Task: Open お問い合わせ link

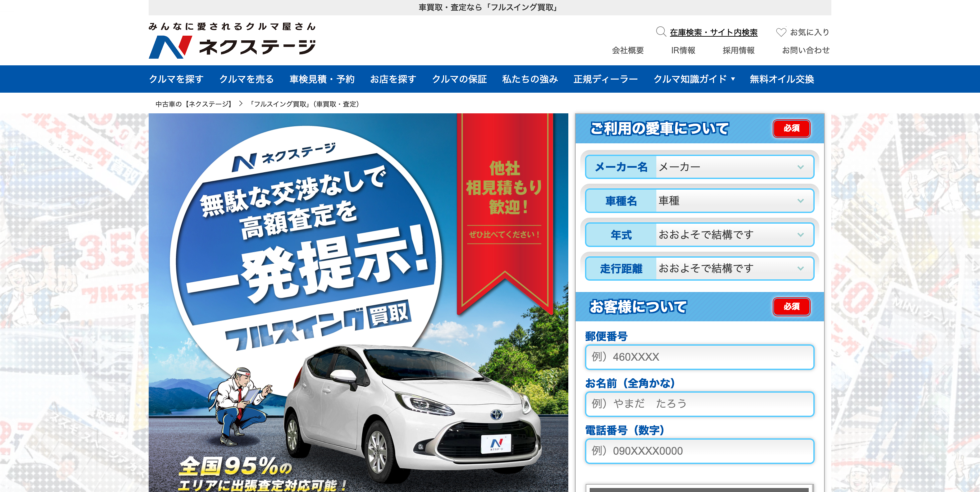Action: (806, 50)
